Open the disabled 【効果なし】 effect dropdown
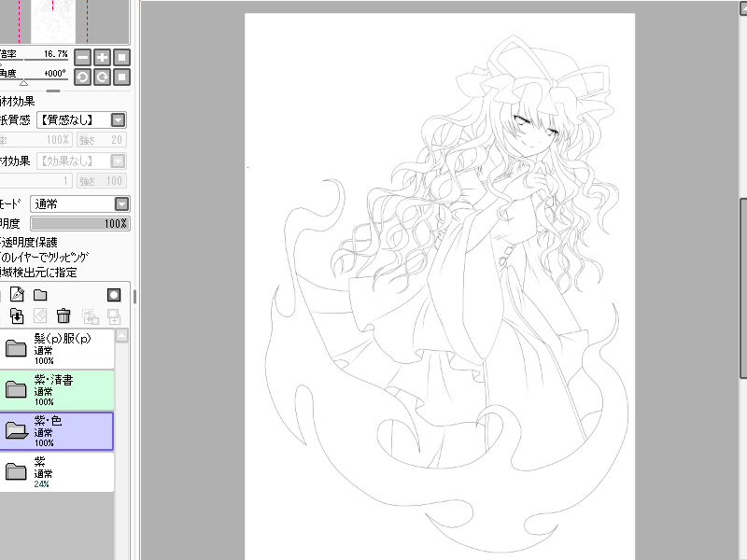747x560 pixels. 81,161
